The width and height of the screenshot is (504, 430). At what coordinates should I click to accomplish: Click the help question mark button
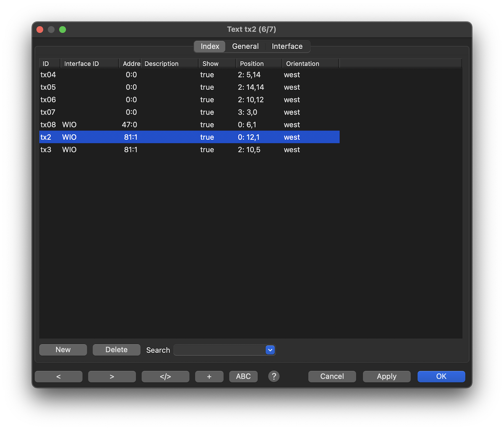273,376
